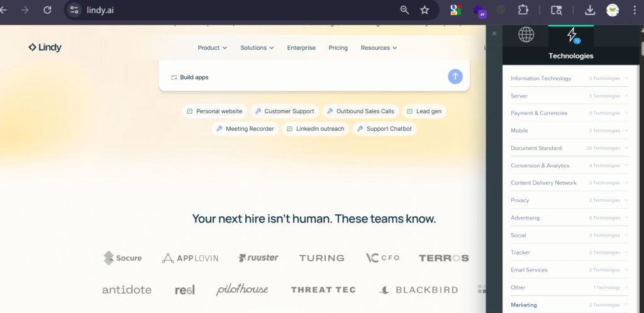
Task: Reload the page with the refresh icon
Action: (47, 10)
